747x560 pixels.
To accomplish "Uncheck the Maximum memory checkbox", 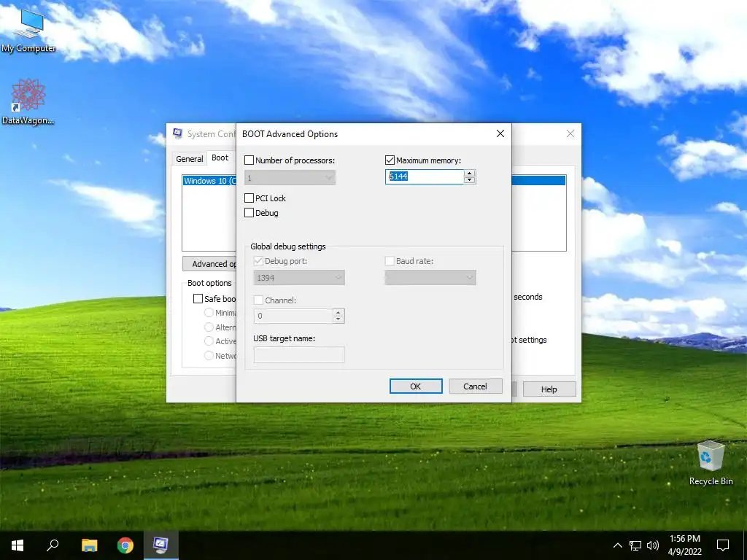I will 390,160.
